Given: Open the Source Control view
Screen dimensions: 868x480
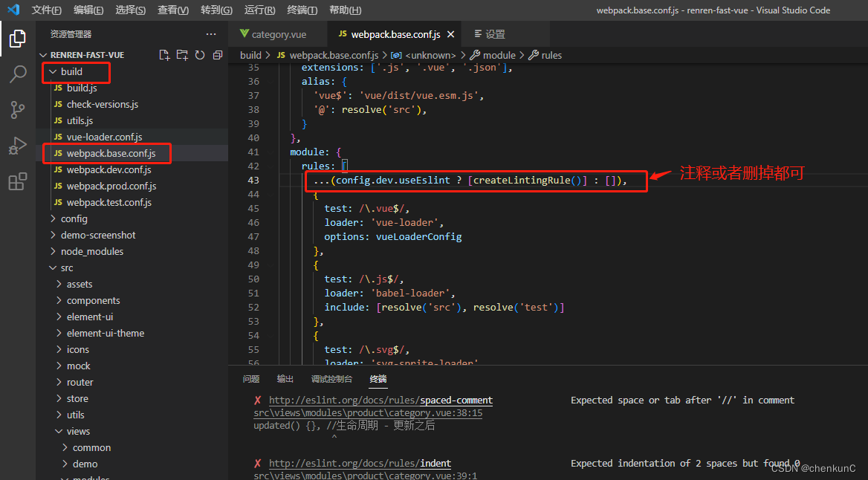Looking at the screenshot, I should [18, 110].
